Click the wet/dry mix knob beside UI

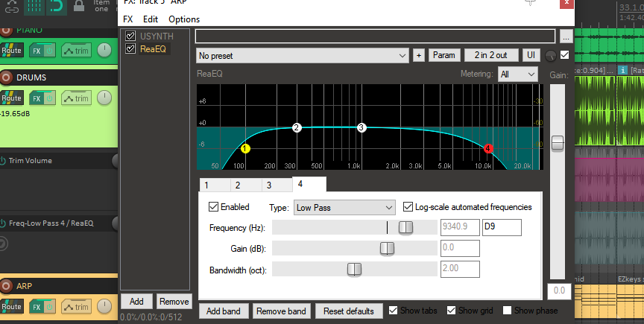click(551, 56)
